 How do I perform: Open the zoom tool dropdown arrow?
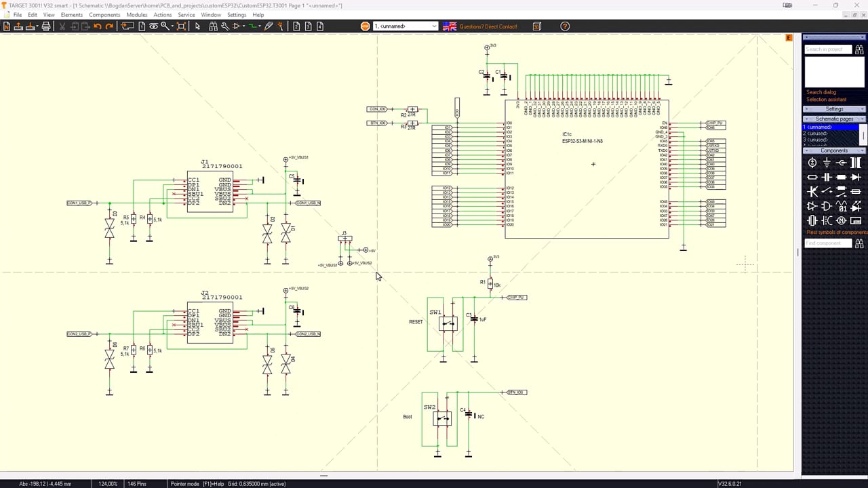pos(172,26)
